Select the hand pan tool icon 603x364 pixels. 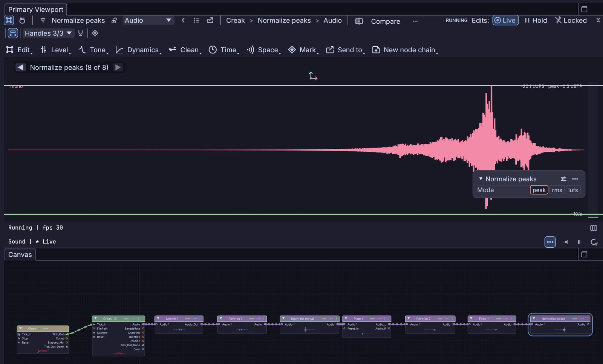22,20
